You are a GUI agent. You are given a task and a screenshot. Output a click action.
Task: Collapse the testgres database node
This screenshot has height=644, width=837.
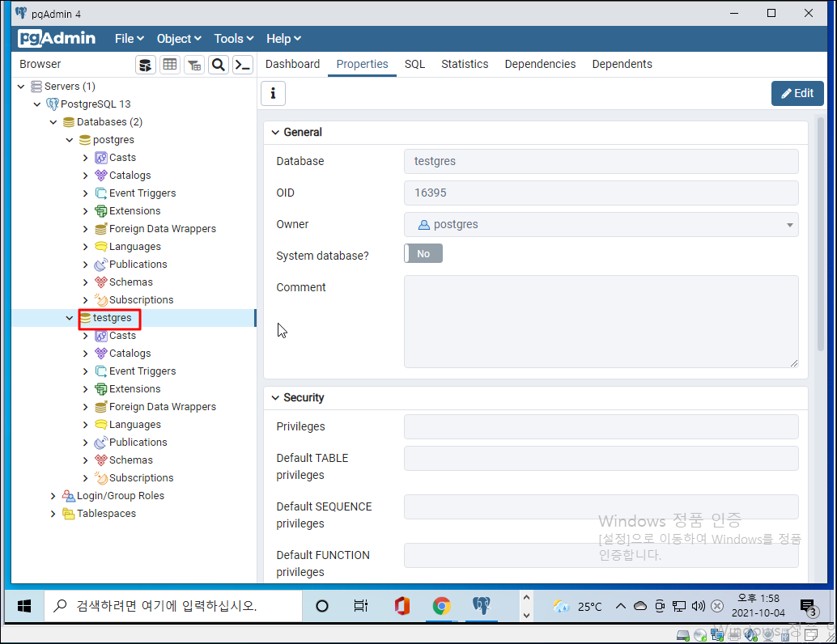[x=70, y=318]
